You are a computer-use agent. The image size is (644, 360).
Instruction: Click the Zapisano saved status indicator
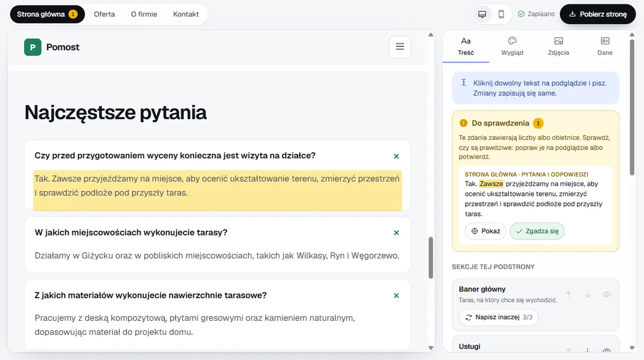tap(536, 14)
